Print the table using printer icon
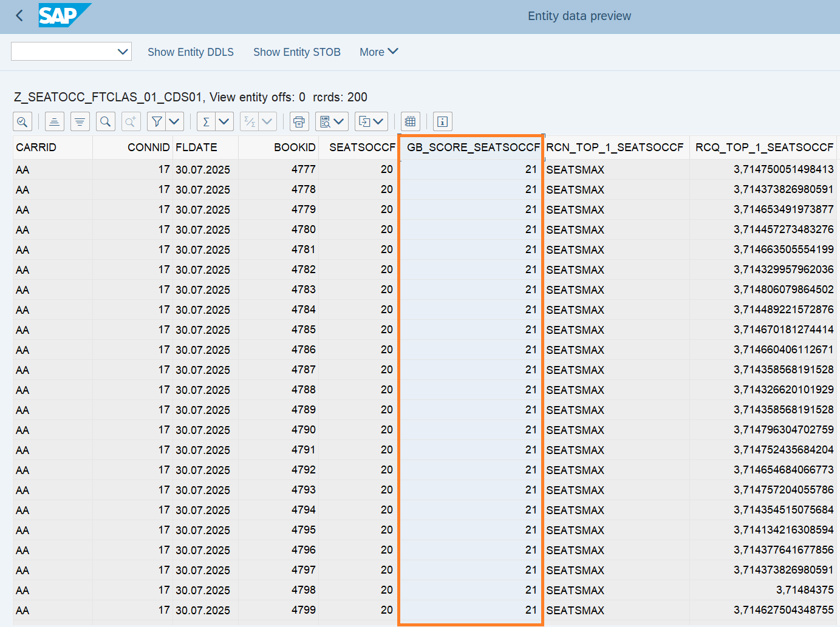Screen dimensions: 840x627 tap(299, 122)
